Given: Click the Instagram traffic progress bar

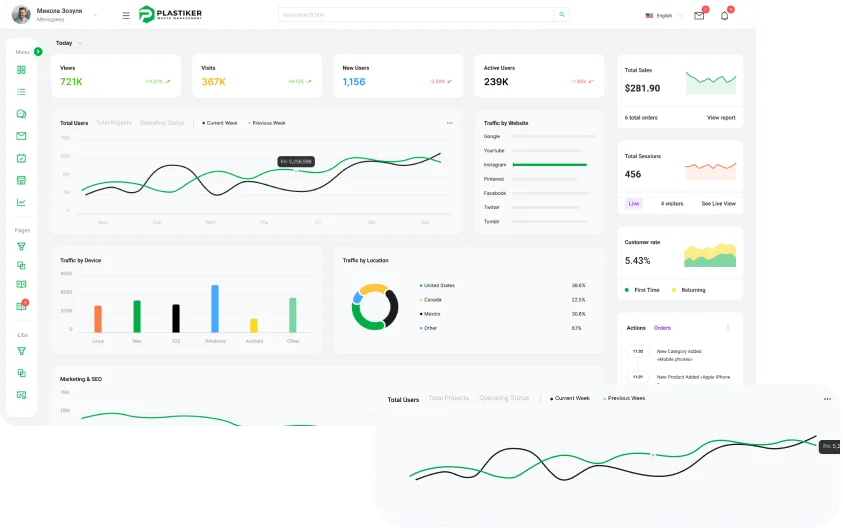Looking at the screenshot, I should (549, 165).
